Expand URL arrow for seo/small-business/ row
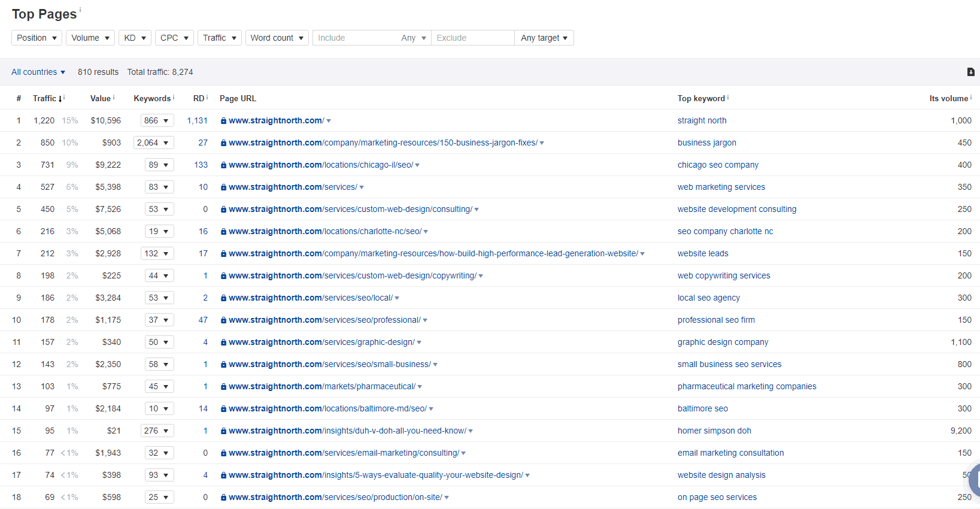 (435, 365)
